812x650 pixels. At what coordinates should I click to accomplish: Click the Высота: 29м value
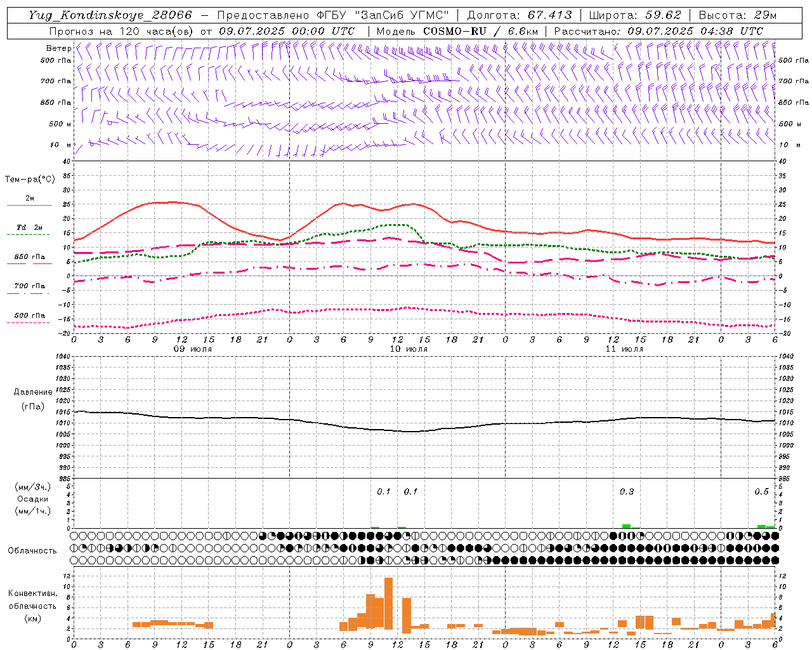[x=738, y=15]
